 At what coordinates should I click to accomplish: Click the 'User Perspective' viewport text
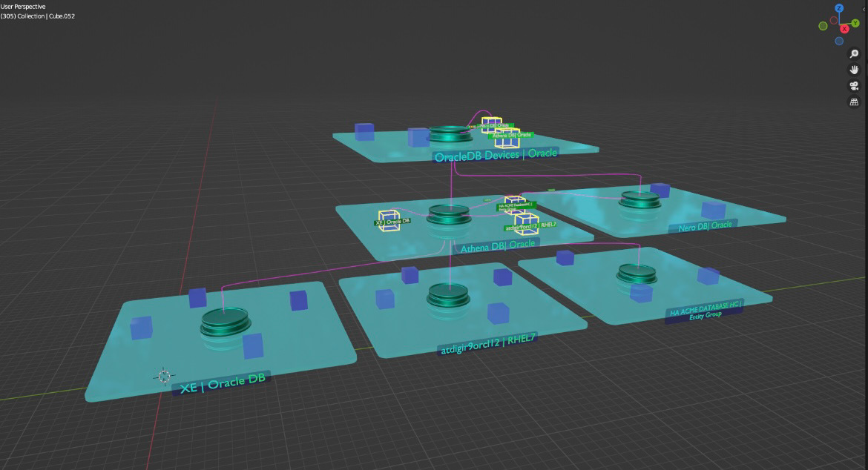click(x=23, y=7)
